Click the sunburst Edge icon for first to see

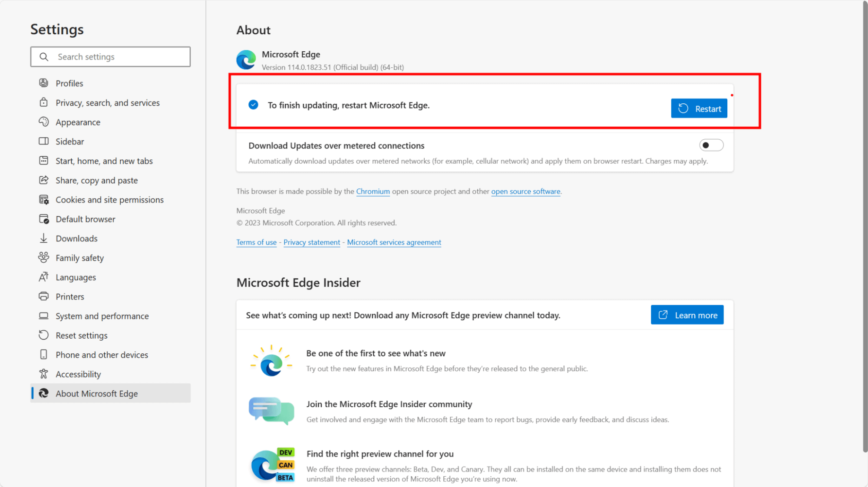[272, 361]
